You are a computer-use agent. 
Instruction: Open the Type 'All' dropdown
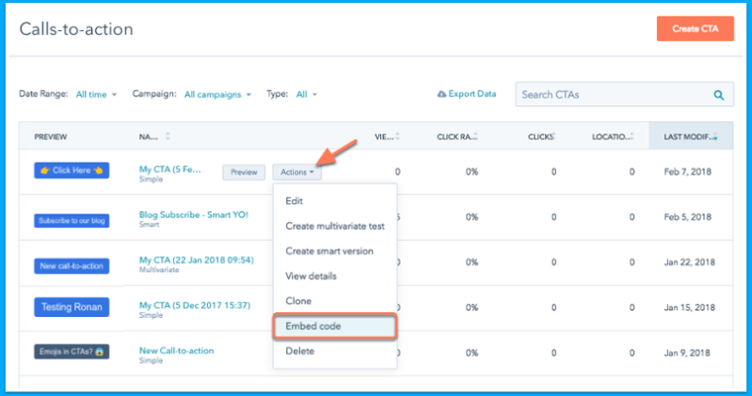pyautogui.click(x=306, y=94)
